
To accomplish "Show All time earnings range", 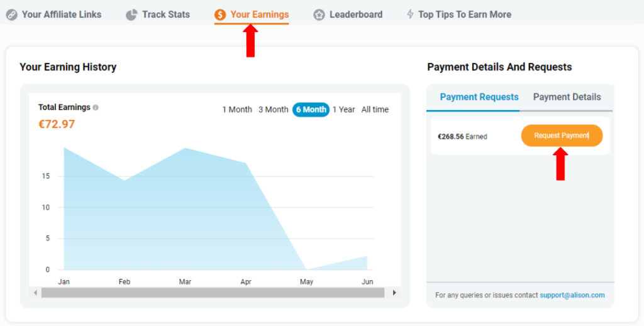I will click(375, 110).
